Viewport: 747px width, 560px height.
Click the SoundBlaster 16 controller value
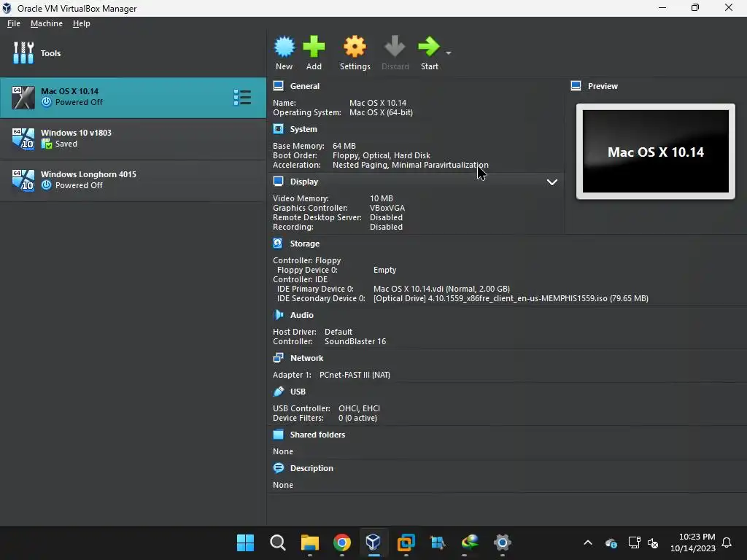pos(355,341)
